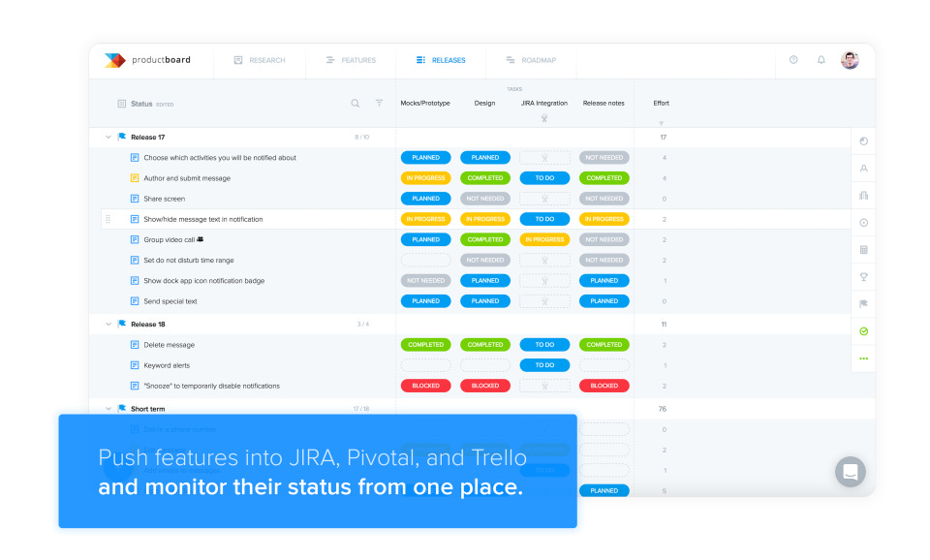Switch to the Releases tab
Image resolution: width=930 pixels, height=560 pixels.
pos(441,60)
